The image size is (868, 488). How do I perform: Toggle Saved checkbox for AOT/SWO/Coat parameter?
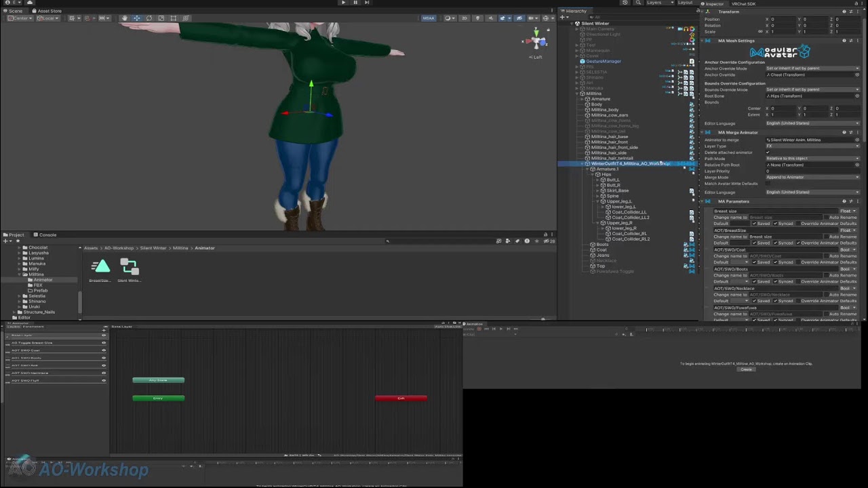point(754,262)
